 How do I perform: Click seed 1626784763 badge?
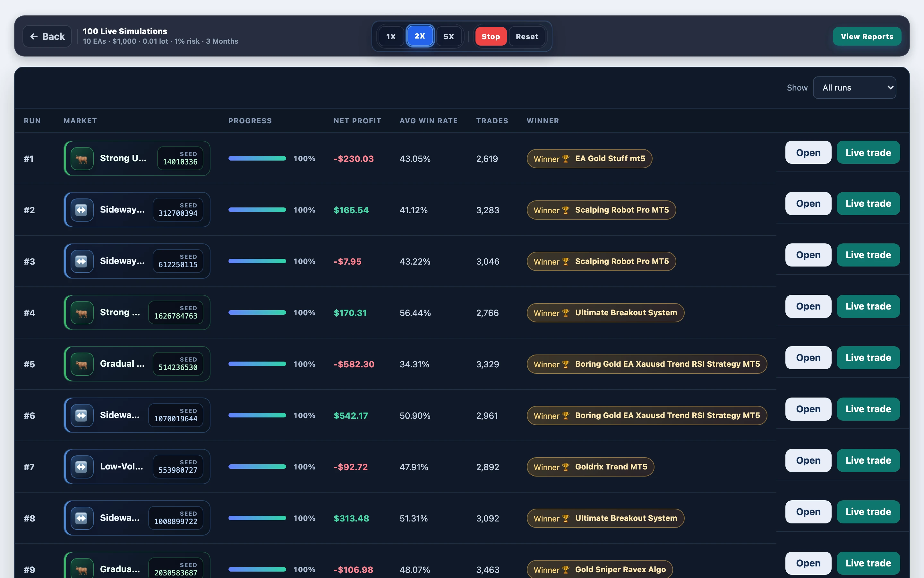point(175,313)
